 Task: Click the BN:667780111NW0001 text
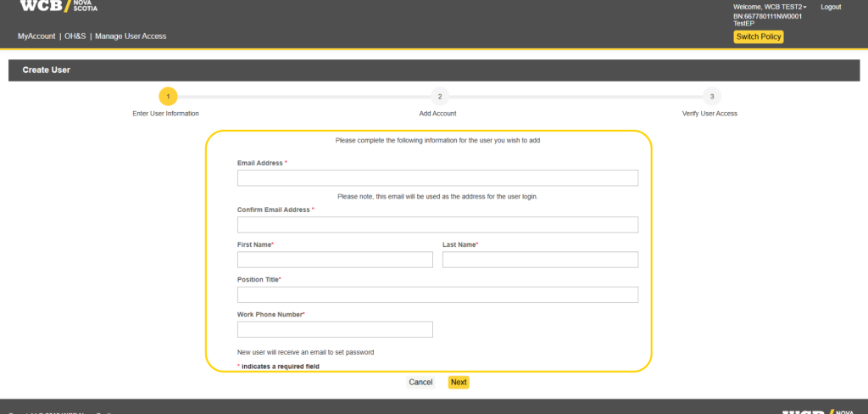(767, 17)
